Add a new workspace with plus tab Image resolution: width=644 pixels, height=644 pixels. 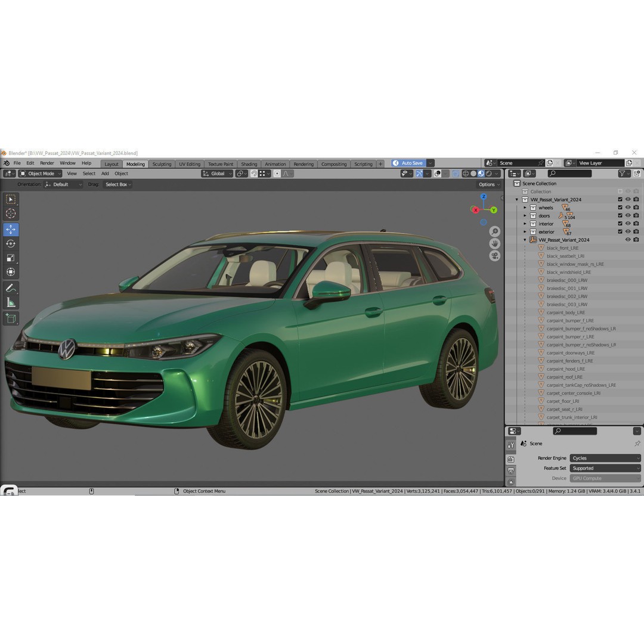tap(380, 164)
